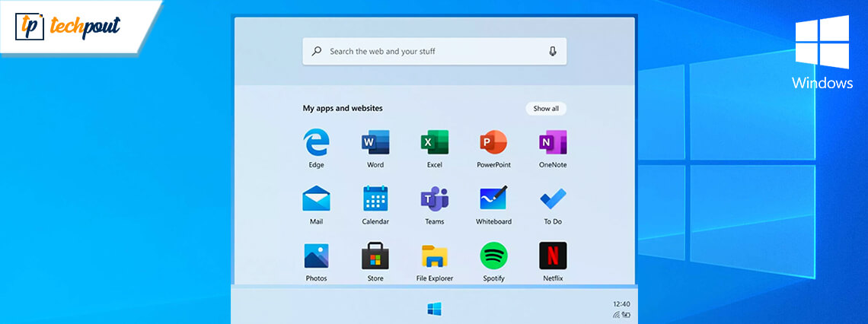Launch the Calendar app
The height and width of the screenshot is (324, 868).
(x=375, y=199)
